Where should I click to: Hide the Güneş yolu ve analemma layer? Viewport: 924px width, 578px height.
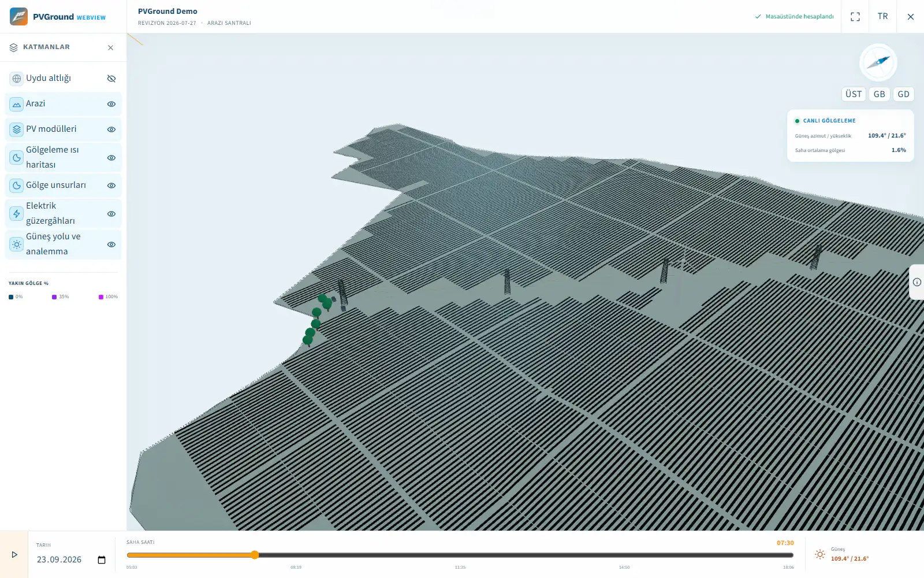pos(111,244)
